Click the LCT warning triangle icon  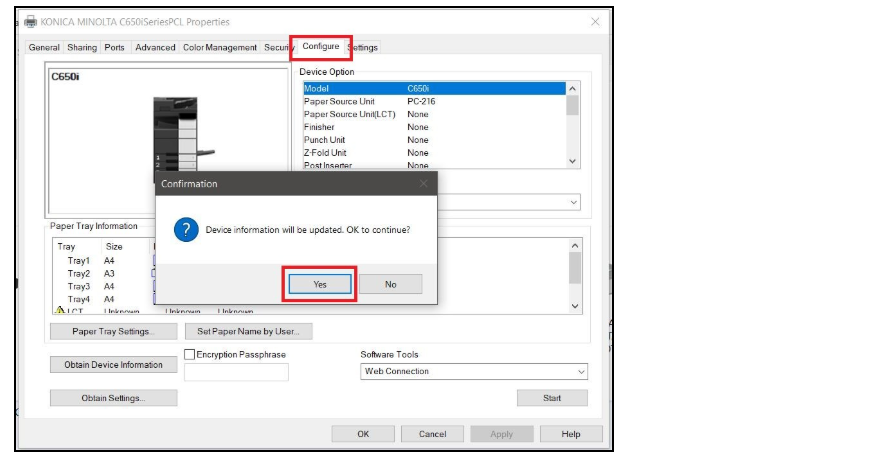60,310
